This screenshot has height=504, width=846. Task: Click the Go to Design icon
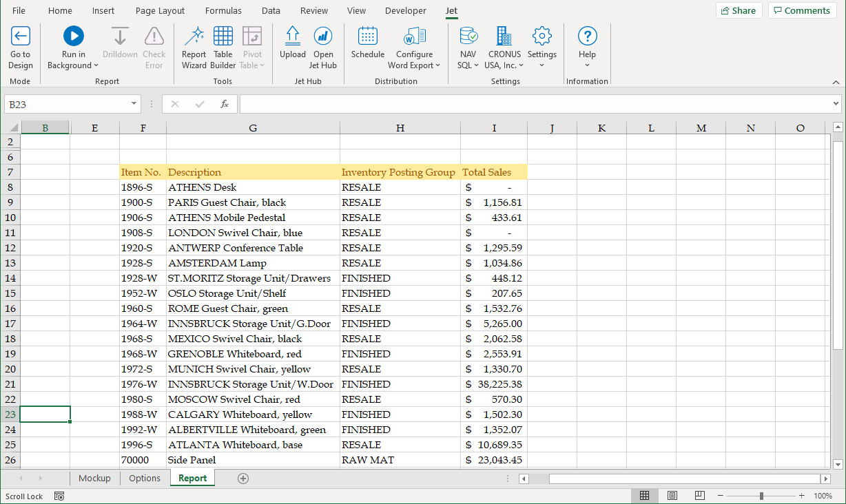point(20,36)
